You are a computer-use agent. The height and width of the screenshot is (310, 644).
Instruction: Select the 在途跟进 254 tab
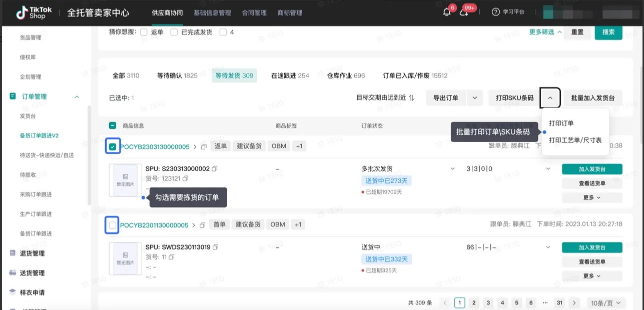[x=290, y=76]
